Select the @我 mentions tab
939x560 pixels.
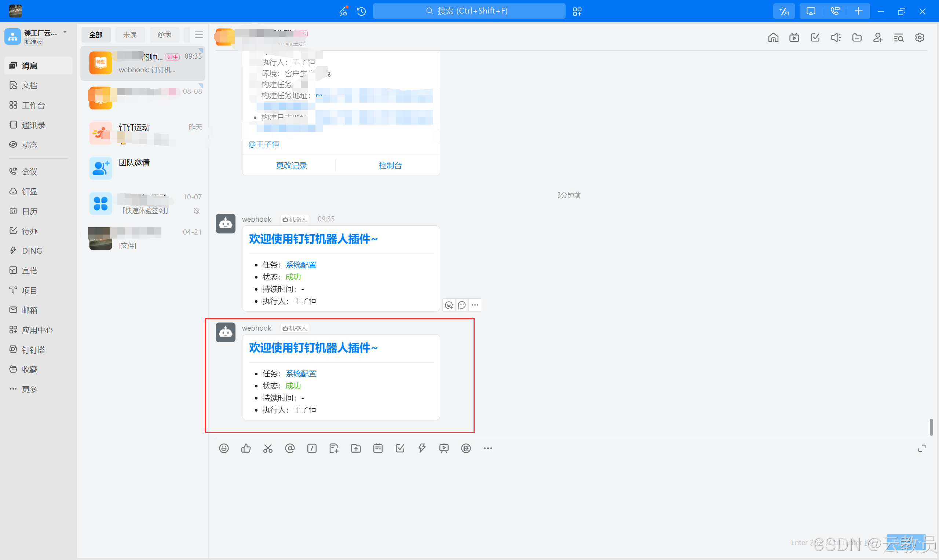(x=164, y=35)
